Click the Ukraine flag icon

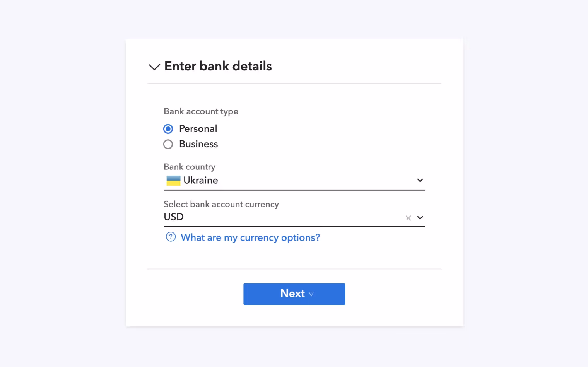(173, 180)
